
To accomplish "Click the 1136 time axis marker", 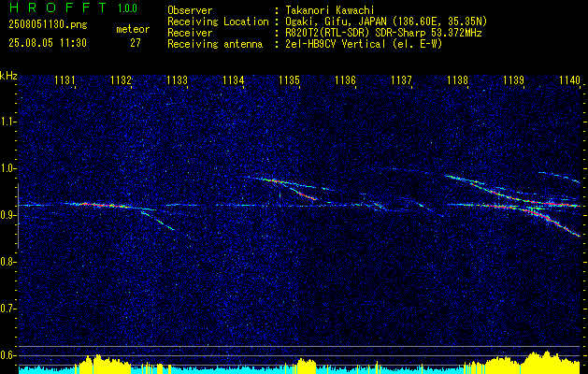I will 345,79.
